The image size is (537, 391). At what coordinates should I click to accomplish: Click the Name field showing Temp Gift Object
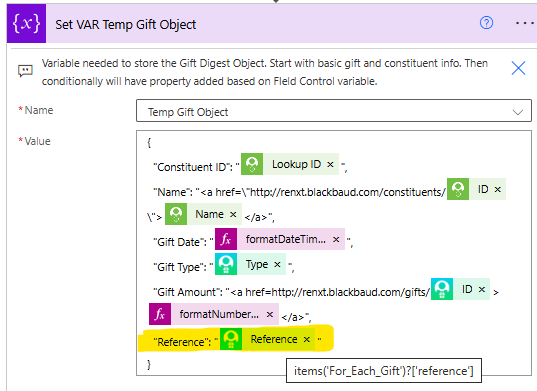pos(334,111)
